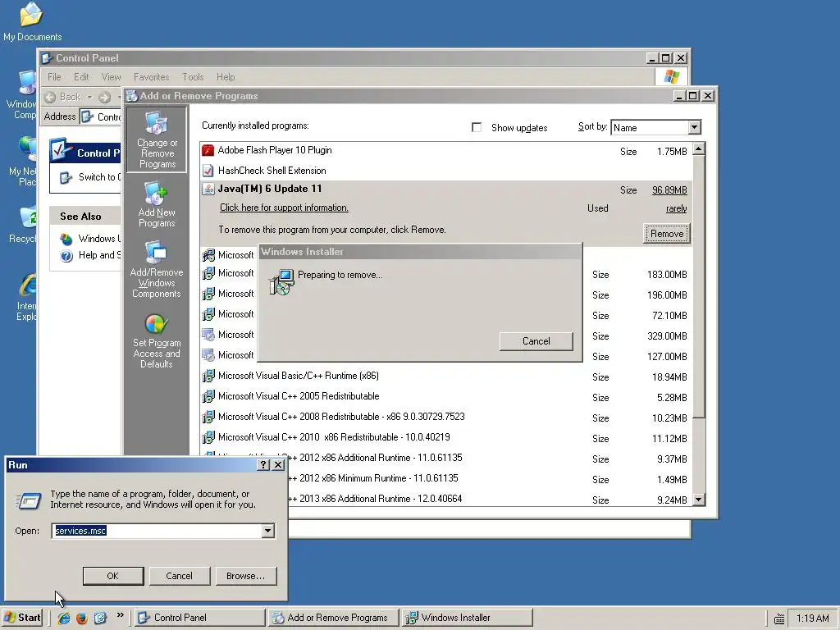
Task: Open the Recycle Bin desktop icon
Action: coord(24,224)
